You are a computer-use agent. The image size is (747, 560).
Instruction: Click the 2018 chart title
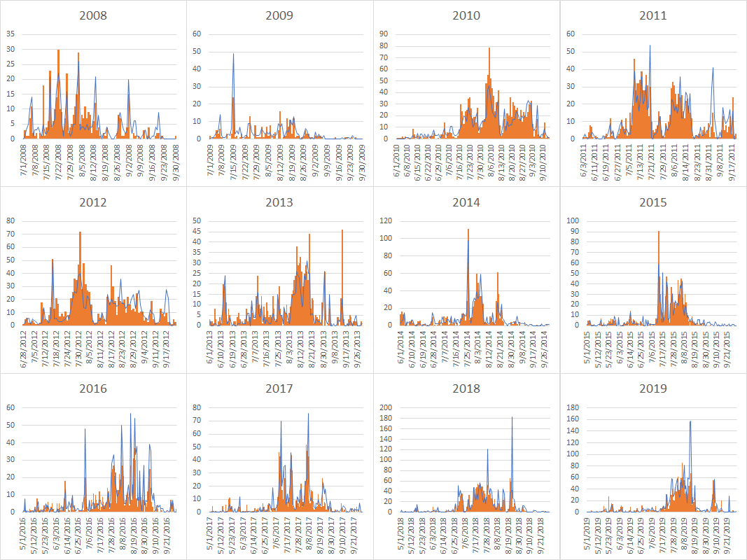tap(466, 388)
